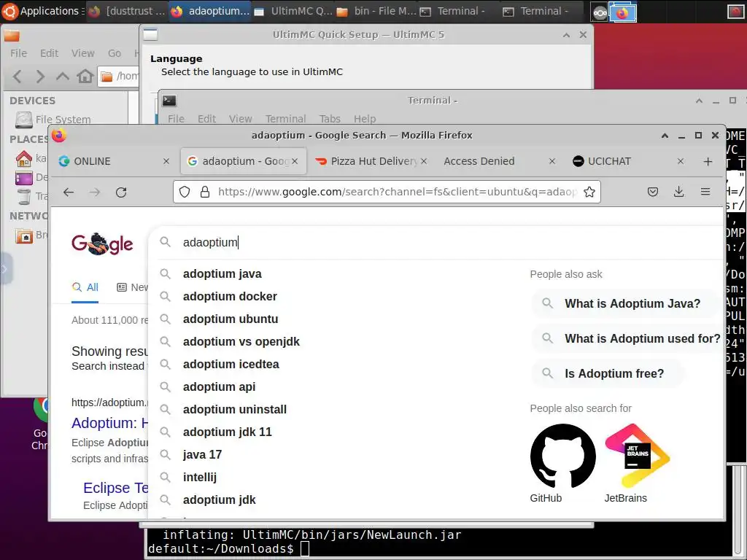Switch to UltimMC Q... taskbar window
The height and width of the screenshot is (560, 747).
point(293,11)
